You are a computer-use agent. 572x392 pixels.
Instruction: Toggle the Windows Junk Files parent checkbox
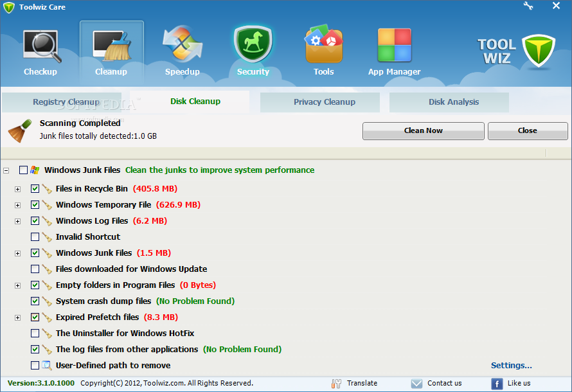click(x=23, y=170)
